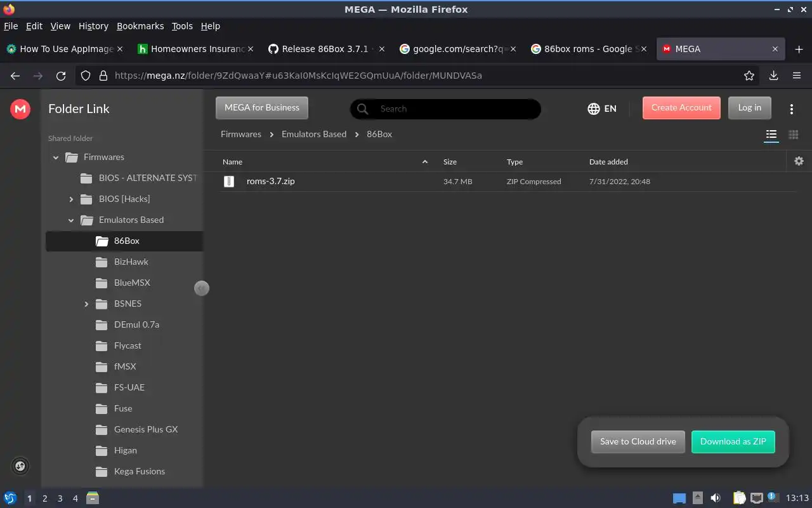Switch to Release 86Box 3.7.1 tab
This screenshot has width=812, height=508.
coord(325,49)
